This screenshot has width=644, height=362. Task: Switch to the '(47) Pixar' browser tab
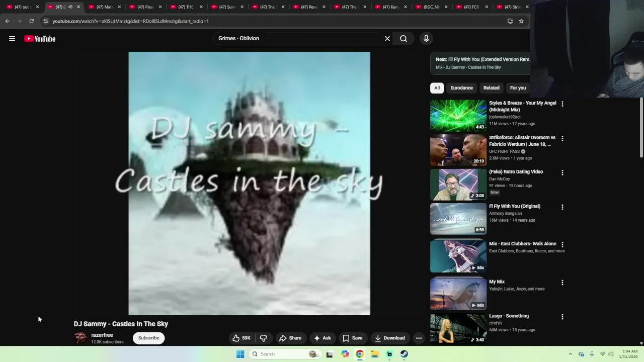[146, 7]
